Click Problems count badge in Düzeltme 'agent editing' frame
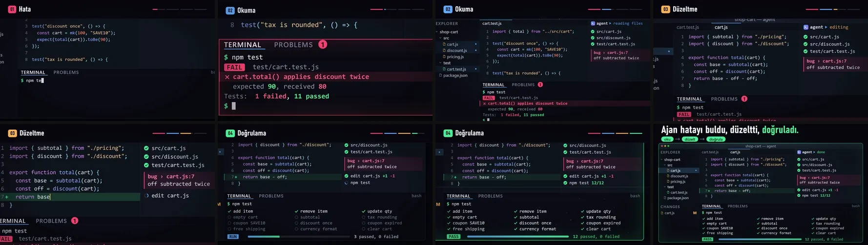 [x=744, y=99]
